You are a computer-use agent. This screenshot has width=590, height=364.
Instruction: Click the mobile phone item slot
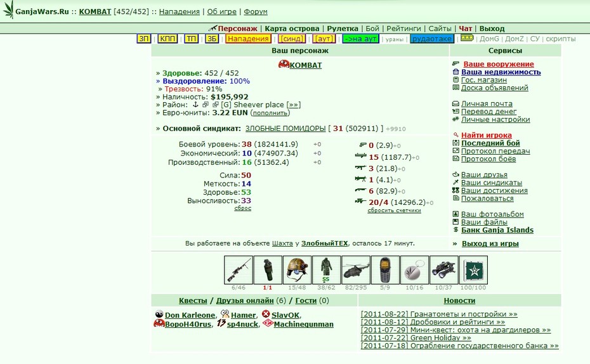[x=385, y=270]
